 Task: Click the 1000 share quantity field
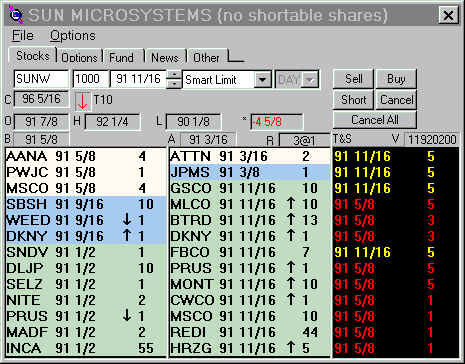91,79
